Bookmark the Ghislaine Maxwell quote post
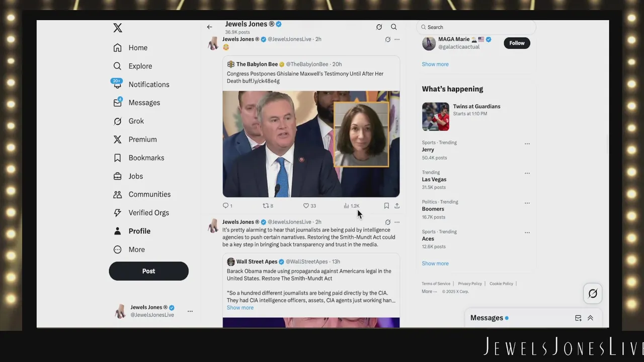 [386, 206]
